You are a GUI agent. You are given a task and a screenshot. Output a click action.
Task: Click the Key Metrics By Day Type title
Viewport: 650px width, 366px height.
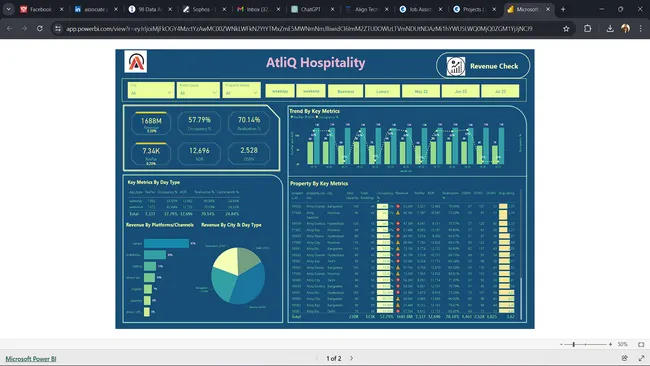(x=153, y=182)
